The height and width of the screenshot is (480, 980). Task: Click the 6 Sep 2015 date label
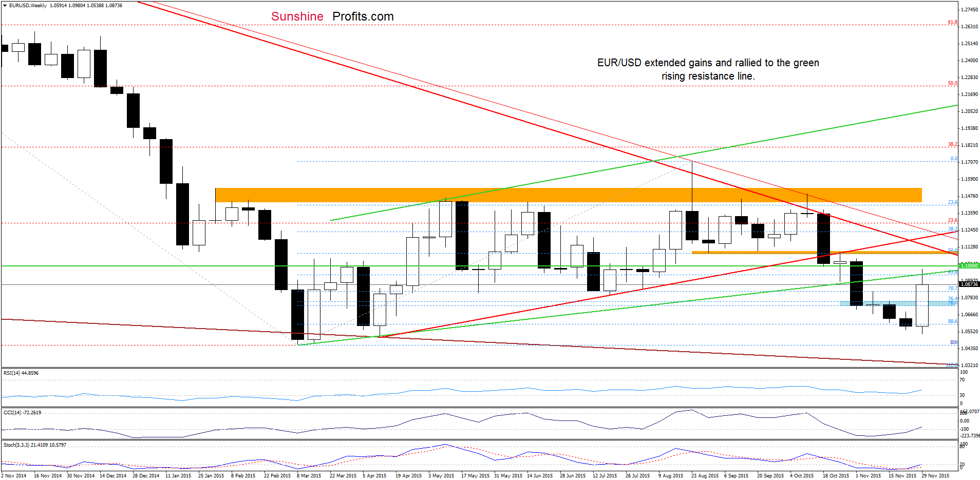tap(737, 476)
